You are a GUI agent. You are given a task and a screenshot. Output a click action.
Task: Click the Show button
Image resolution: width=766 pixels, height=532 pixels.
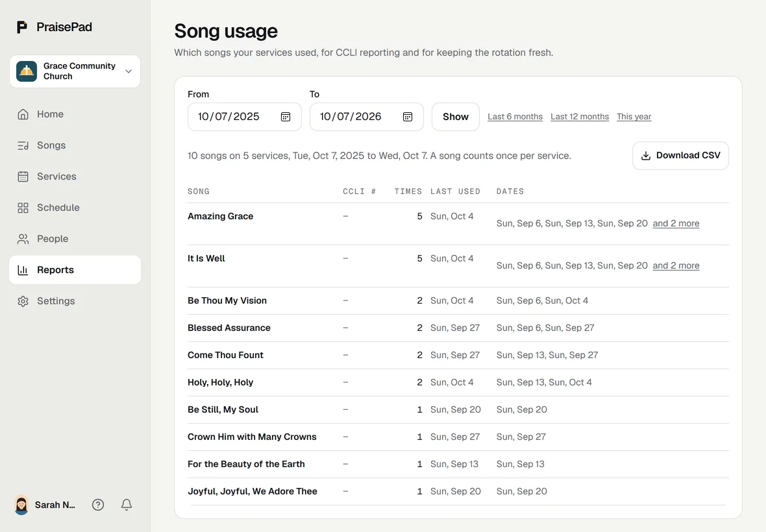(x=455, y=117)
